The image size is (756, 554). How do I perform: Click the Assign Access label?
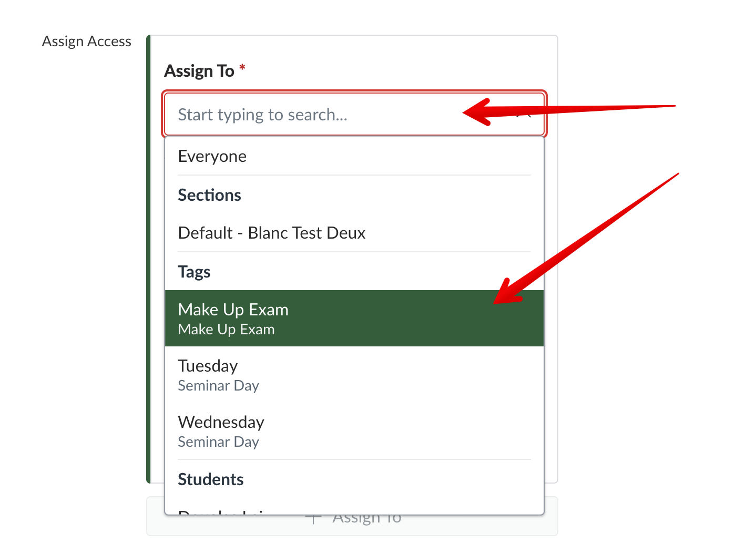point(87,42)
